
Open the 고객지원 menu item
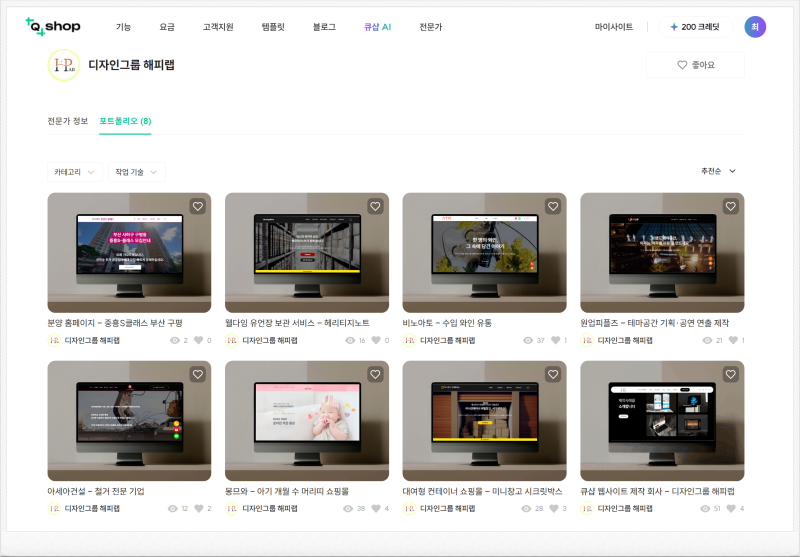(x=218, y=27)
